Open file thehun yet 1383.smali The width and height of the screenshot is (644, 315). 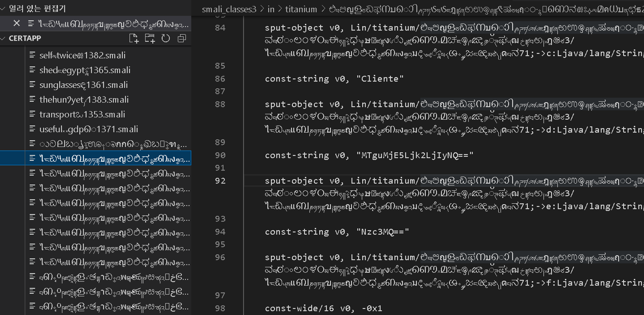pyautogui.click(x=84, y=100)
